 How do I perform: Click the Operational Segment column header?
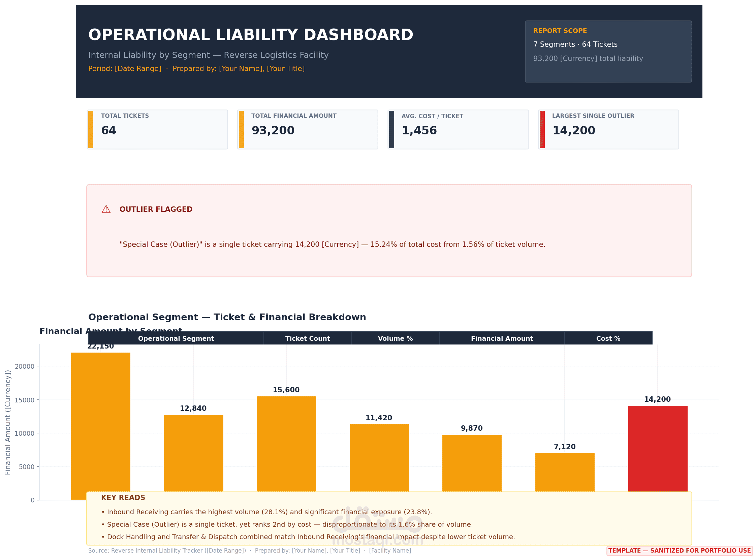pos(176,338)
